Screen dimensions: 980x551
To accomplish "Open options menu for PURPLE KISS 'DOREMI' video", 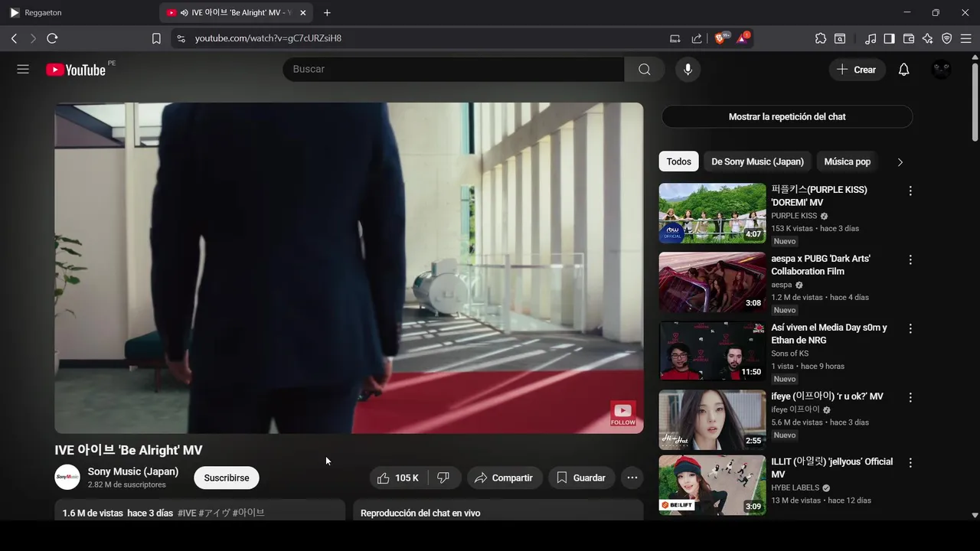I will [x=910, y=191].
